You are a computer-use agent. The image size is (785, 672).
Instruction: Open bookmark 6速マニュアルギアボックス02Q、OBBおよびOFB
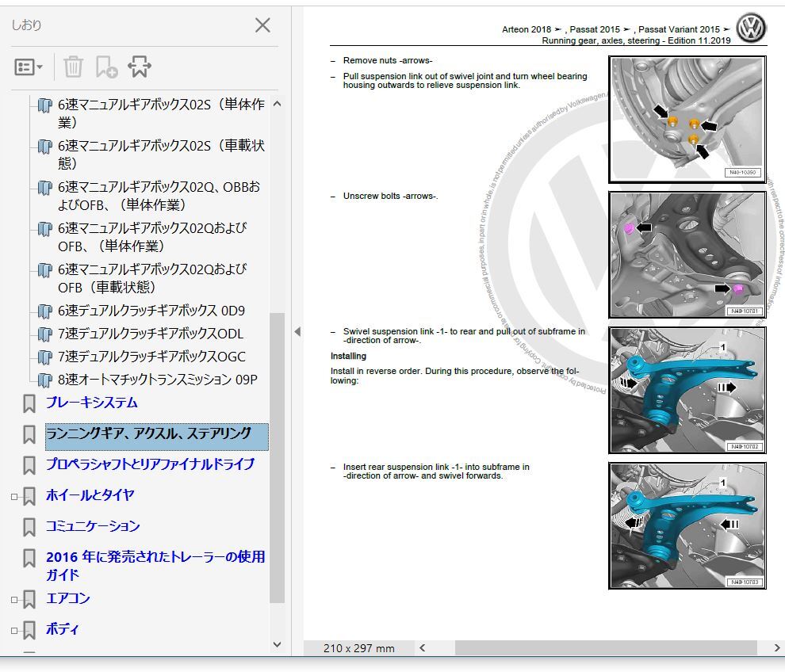pyautogui.click(x=159, y=196)
